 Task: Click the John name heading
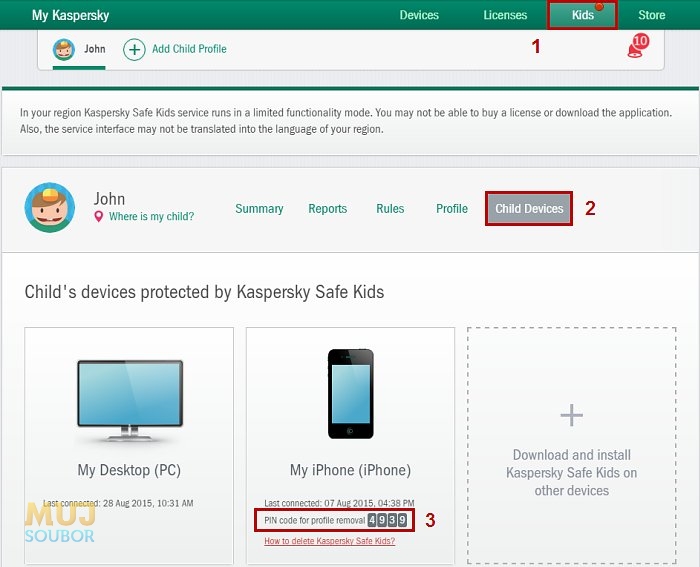109,199
